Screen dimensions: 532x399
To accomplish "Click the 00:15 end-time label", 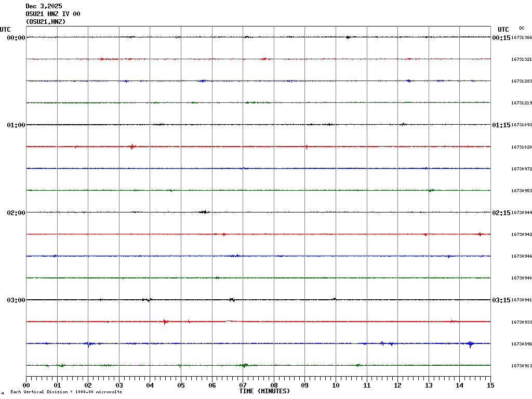I will coord(501,38).
